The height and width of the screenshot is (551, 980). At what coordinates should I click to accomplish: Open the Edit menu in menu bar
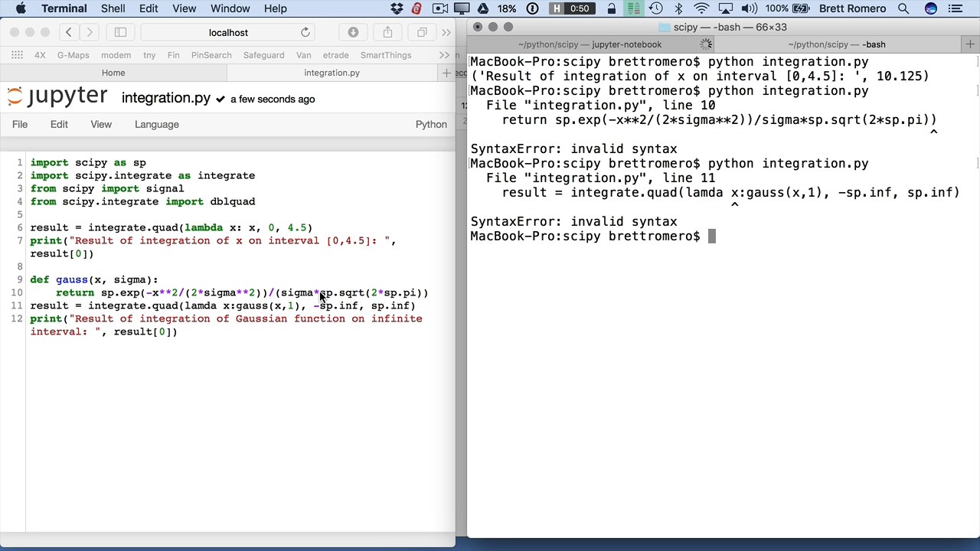coord(149,8)
